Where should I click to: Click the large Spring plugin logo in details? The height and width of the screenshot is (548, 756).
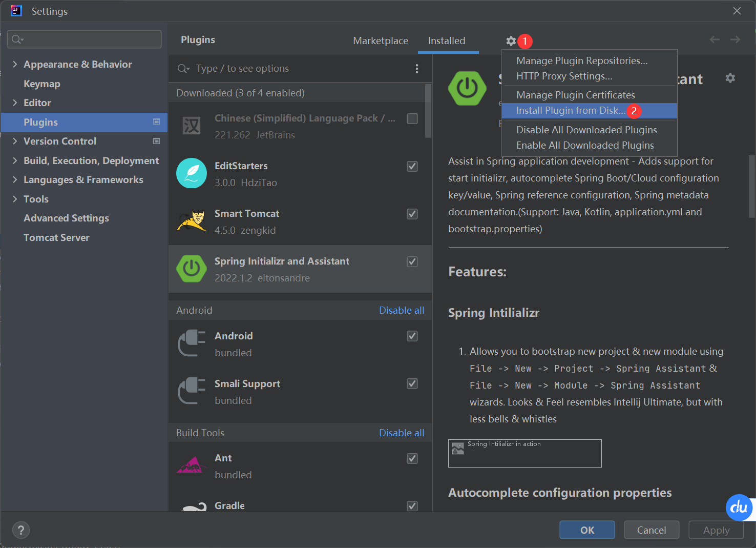click(467, 89)
